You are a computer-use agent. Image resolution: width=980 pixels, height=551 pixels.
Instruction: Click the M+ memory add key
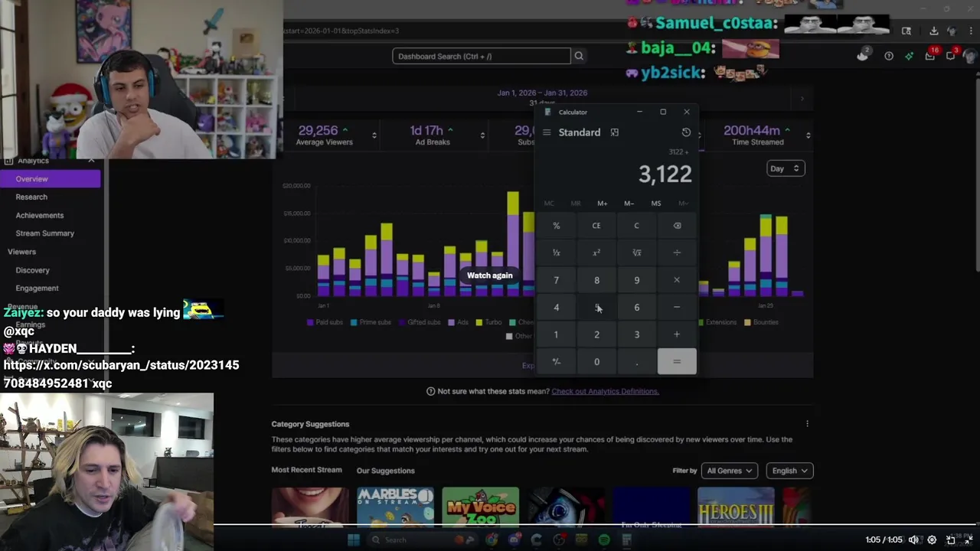603,204
